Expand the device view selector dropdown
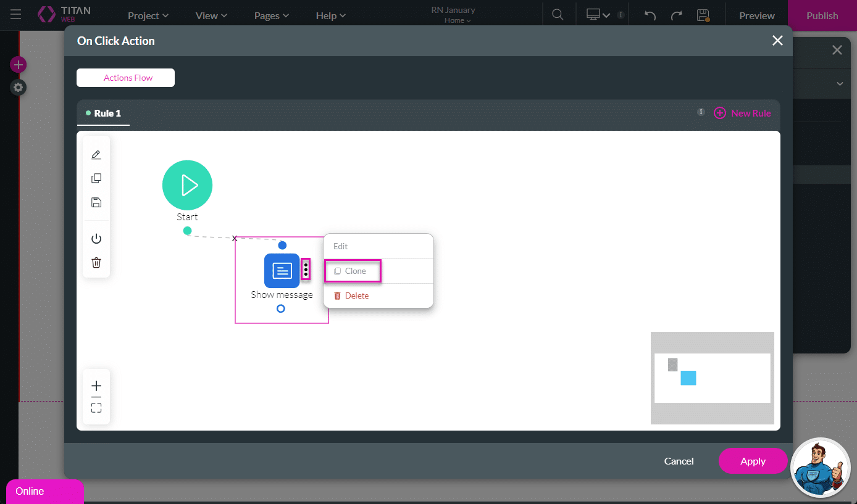This screenshot has height=504, width=857. click(x=598, y=15)
